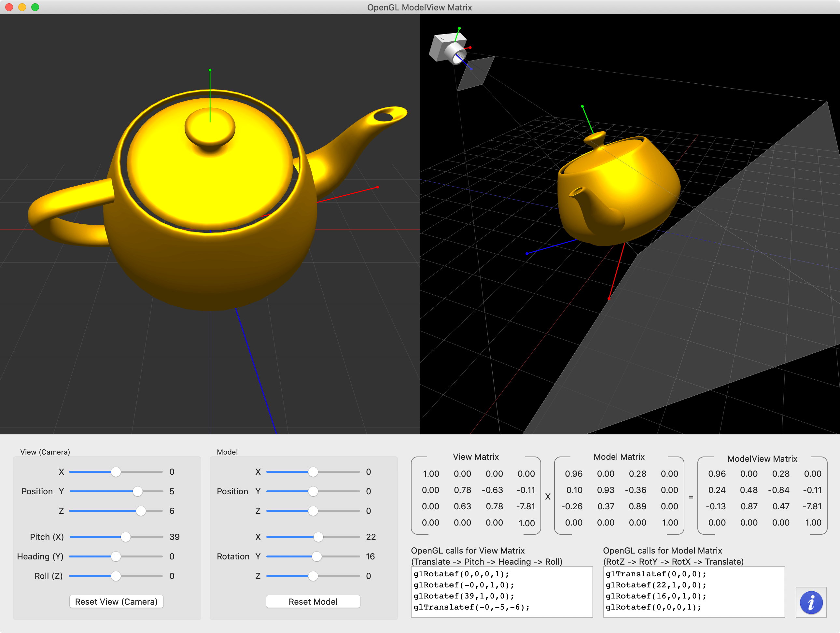Adjust the model Position X slider
840x633 pixels.
tap(313, 471)
